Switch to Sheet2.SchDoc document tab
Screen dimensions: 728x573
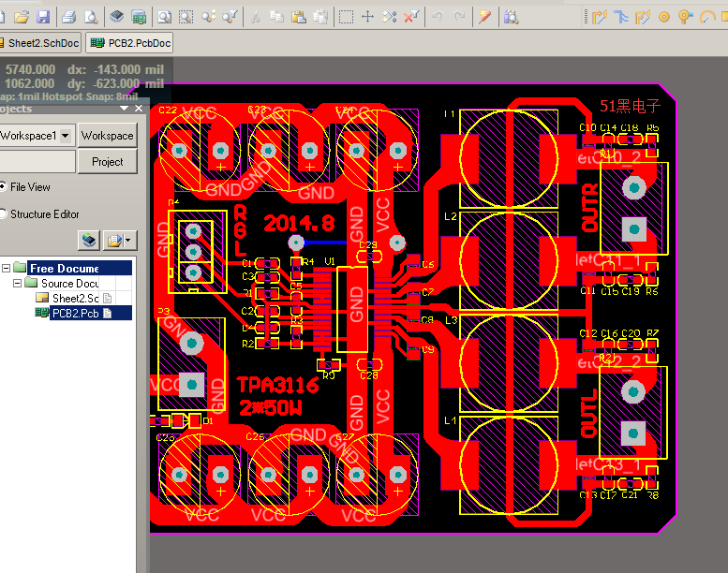coord(40,43)
